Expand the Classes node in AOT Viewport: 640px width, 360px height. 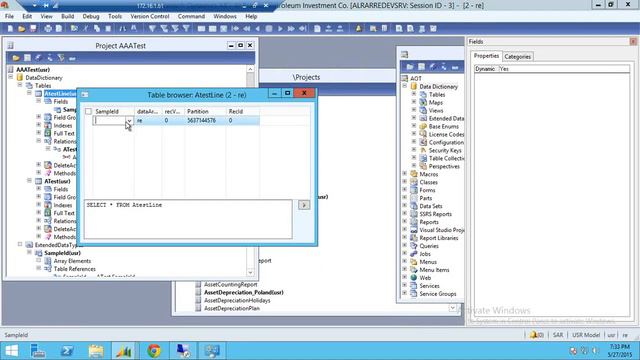point(405,182)
